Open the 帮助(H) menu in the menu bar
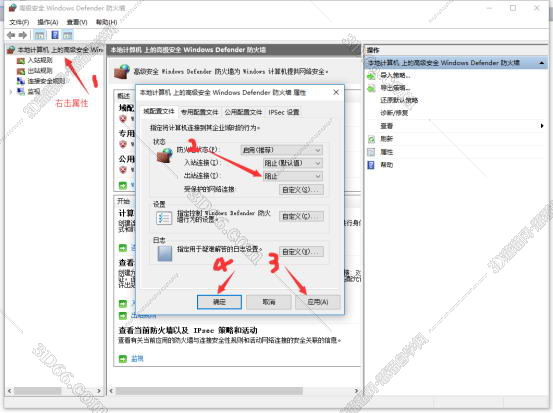This screenshot has width=553, height=413. click(107, 22)
